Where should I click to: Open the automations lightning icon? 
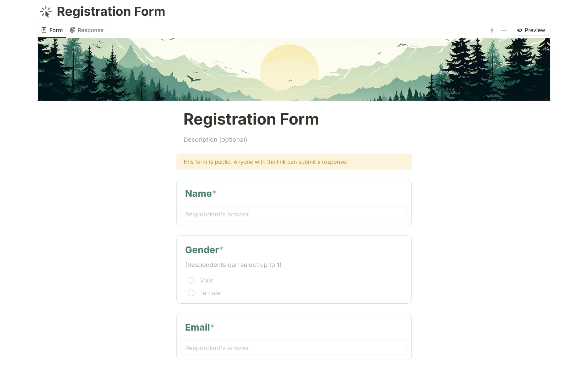coord(492,30)
